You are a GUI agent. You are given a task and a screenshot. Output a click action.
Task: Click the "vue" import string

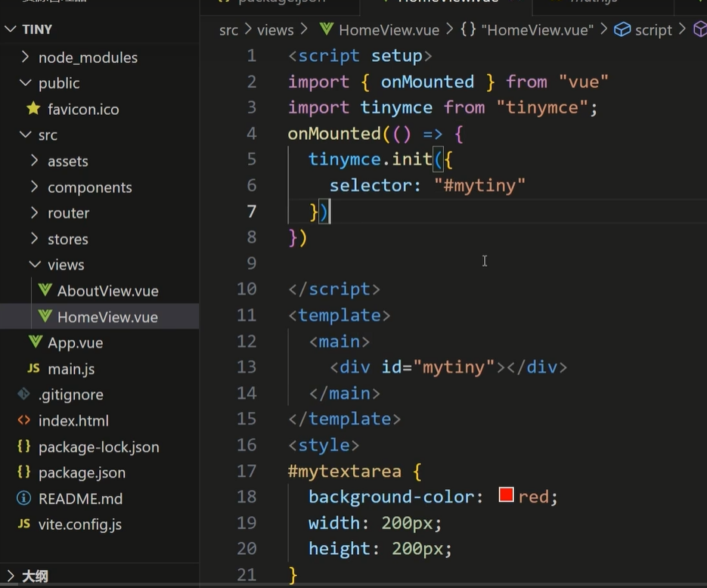pos(584,82)
